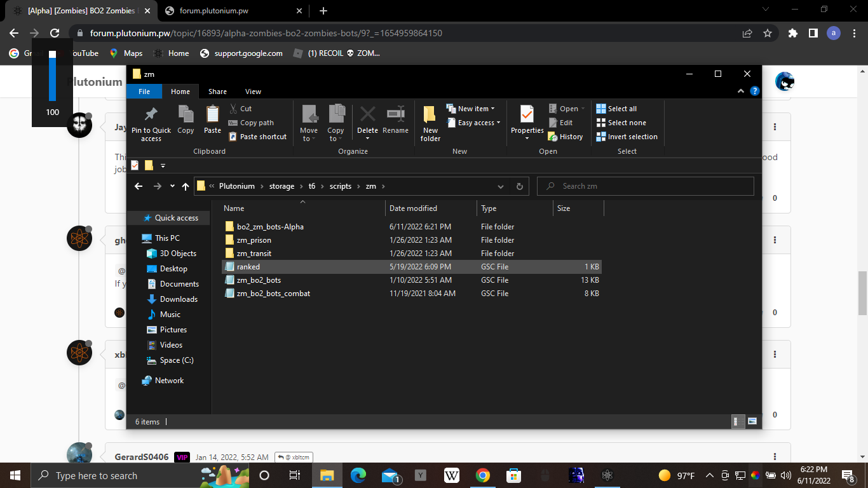Viewport: 868px width, 488px height.
Task: Click Select none in the ribbon
Action: tap(621, 123)
